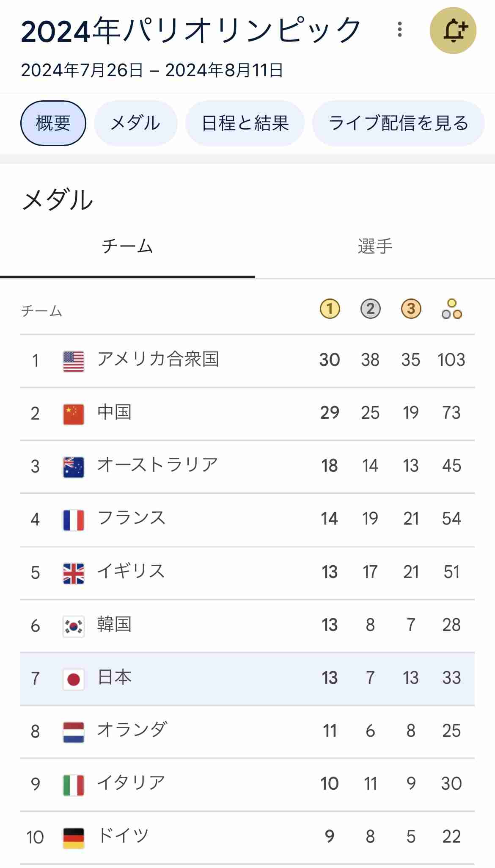The image size is (495, 868).
Task: Open ライブ配信を見る
Action: point(399,123)
